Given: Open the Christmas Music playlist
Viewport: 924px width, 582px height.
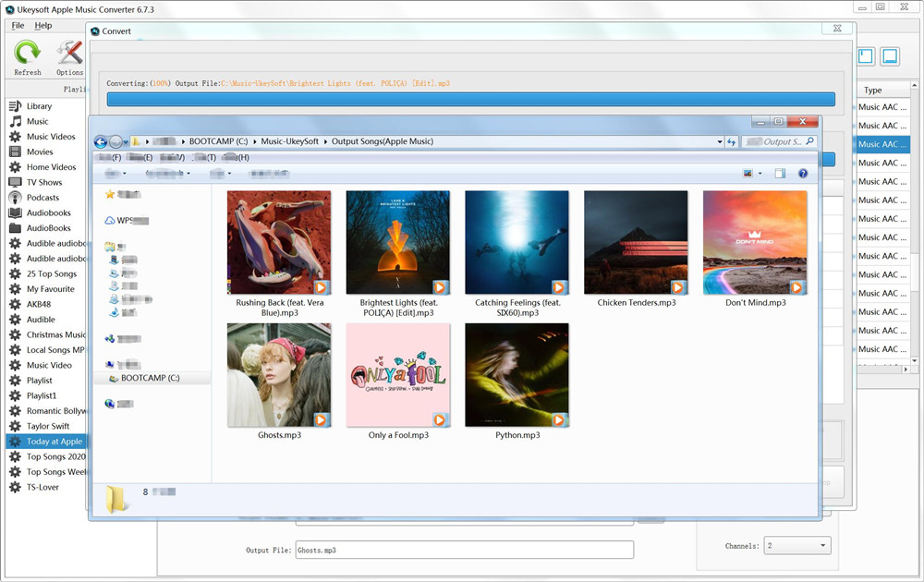Looking at the screenshot, I should (x=55, y=334).
